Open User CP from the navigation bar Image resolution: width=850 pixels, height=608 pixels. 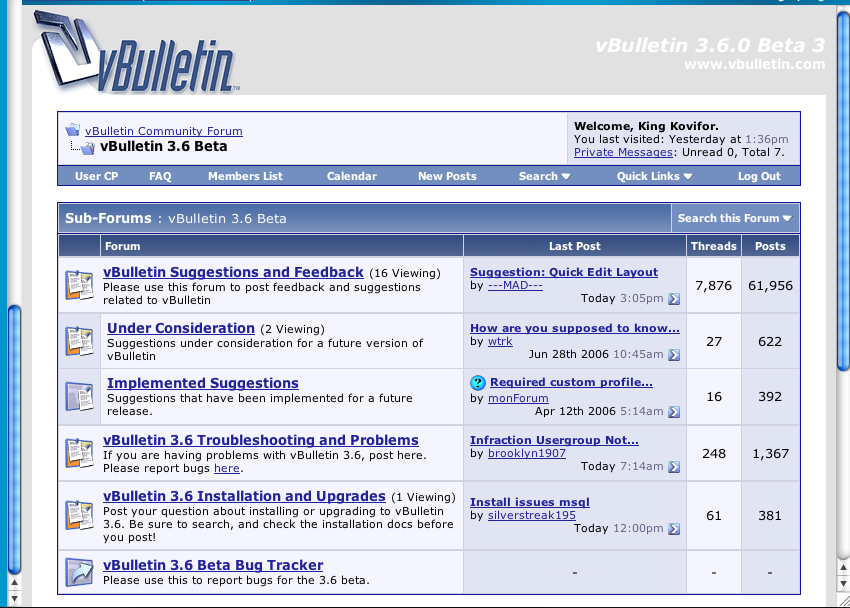[x=96, y=176]
